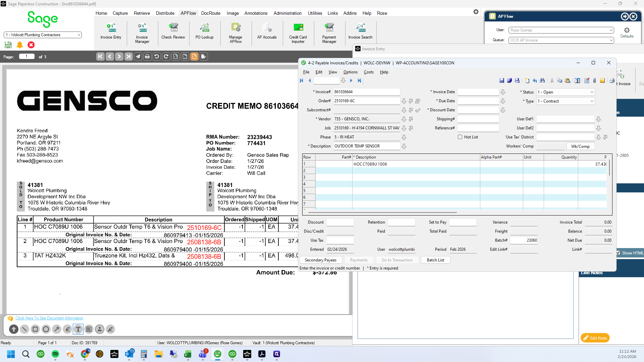Select the ellipse annotation tool
Image resolution: width=644 pixels, height=362 pixels.
[46, 329]
